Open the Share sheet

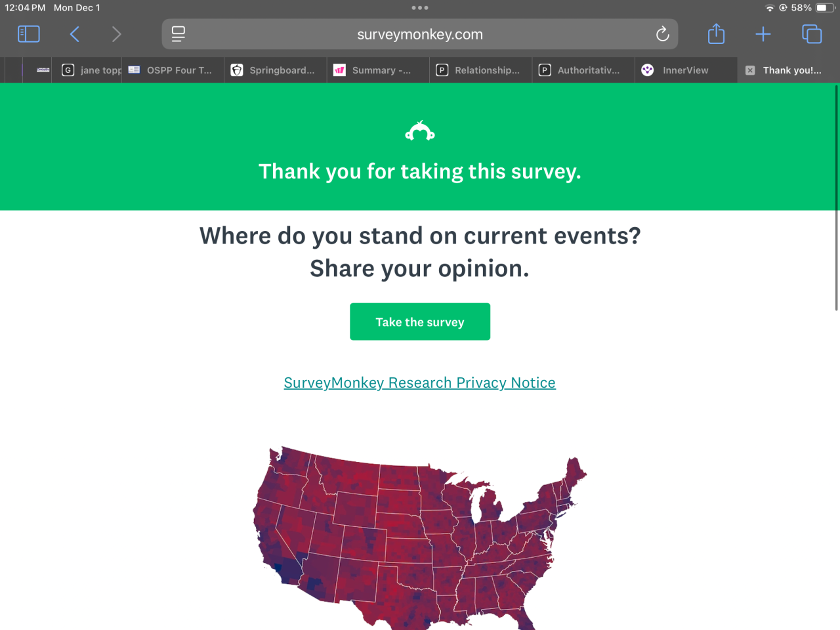(x=716, y=34)
